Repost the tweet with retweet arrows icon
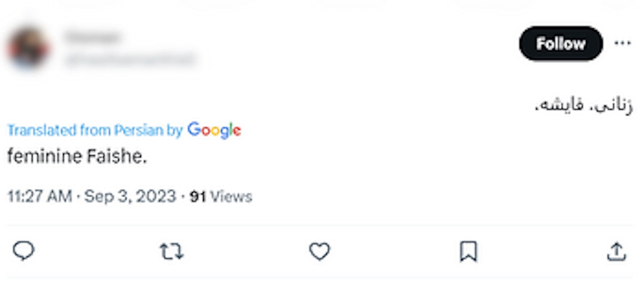Screen dimensions: 644x287 pos(172,252)
